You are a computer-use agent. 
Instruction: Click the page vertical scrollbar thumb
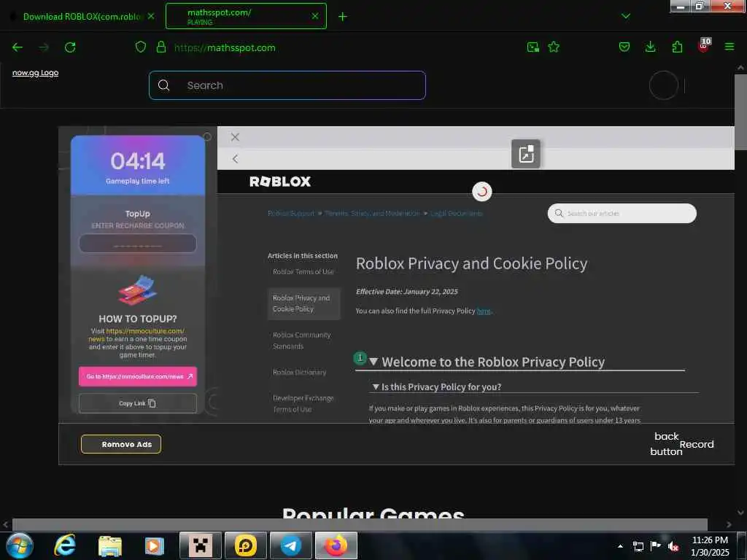click(740, 112)
